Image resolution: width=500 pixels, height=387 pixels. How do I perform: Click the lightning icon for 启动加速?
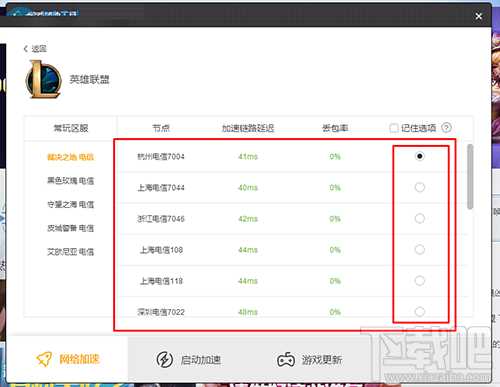165,360
